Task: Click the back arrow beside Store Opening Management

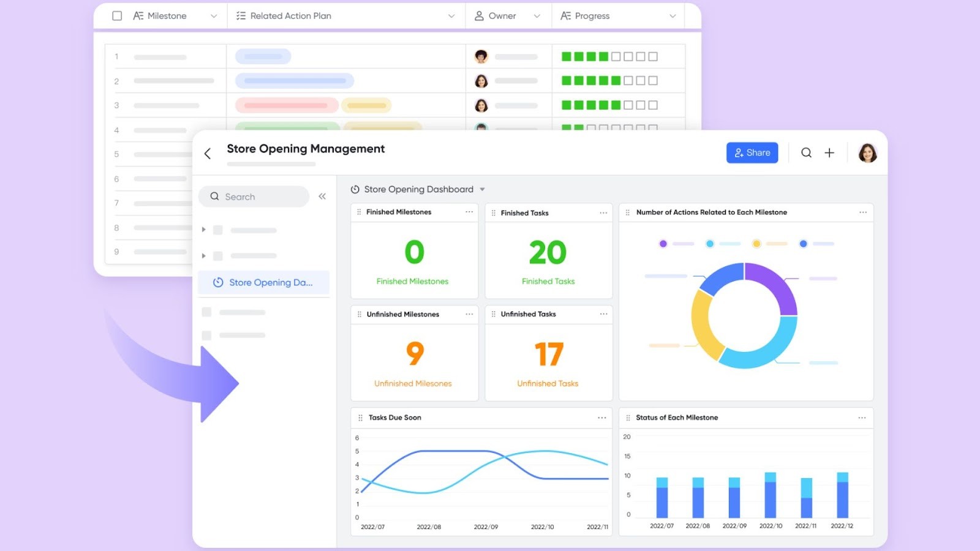Action: point(208,154)
